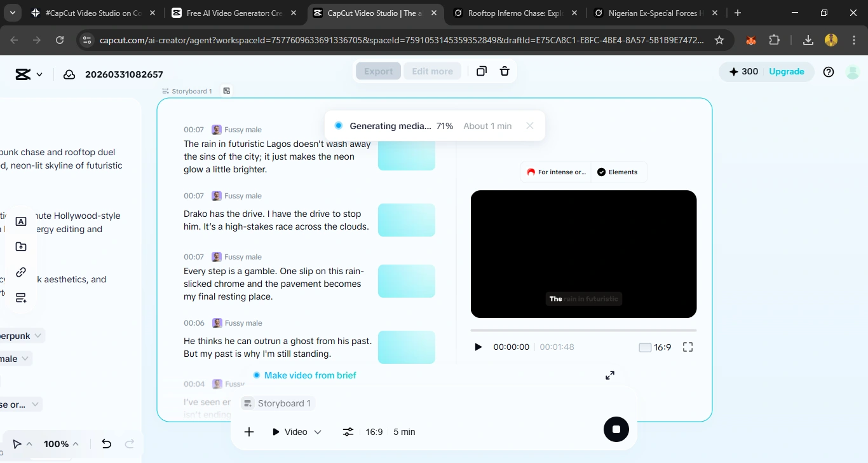Switch to Rooftop Inferno Chase tab
Image resolution: width=868 pixels, height=463 pixels.
coord(515,13)
